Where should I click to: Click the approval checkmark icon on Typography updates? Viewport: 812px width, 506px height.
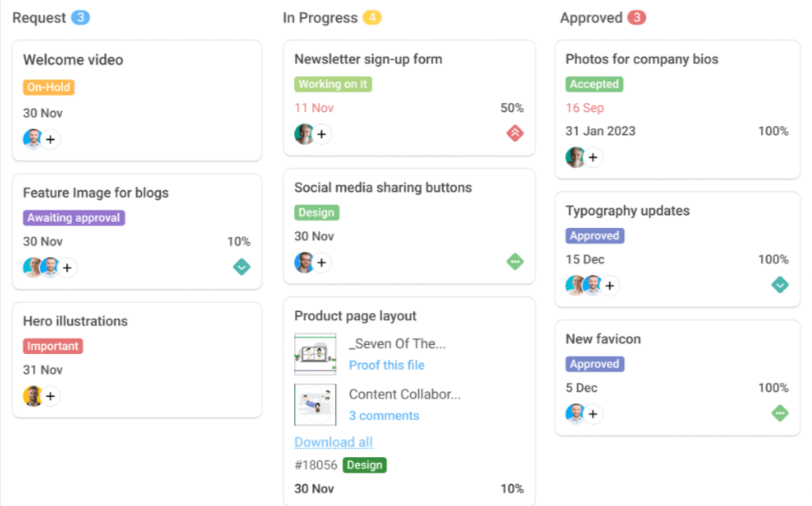tap(780, 285)
